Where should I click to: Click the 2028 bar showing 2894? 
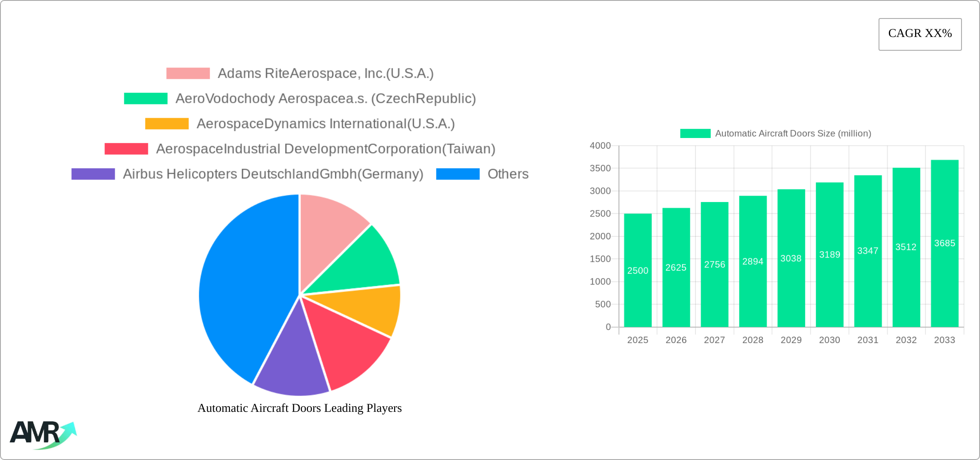click(753, 261)
